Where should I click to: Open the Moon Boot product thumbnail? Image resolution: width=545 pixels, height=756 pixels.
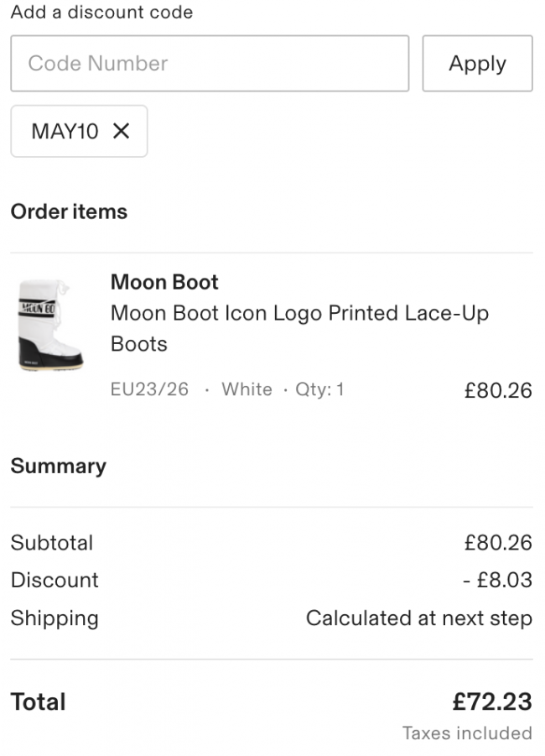point(50,325)
